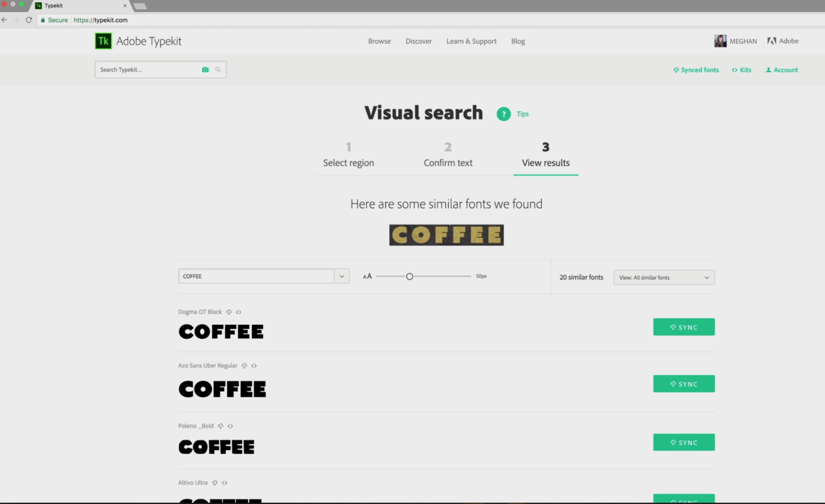Image resolution: width=825 pixels, height=504 pixels.
Task: Click the green question mark Tips icon
Action: click(x=503, y=114)
